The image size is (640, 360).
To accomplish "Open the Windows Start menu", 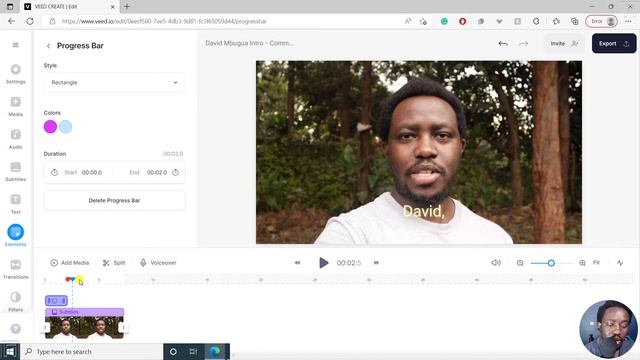I will point(10,351).
